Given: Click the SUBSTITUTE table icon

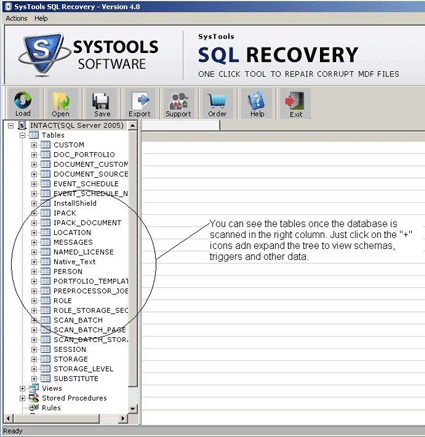Looking at the screenshot, I should (x=45, y=378).
